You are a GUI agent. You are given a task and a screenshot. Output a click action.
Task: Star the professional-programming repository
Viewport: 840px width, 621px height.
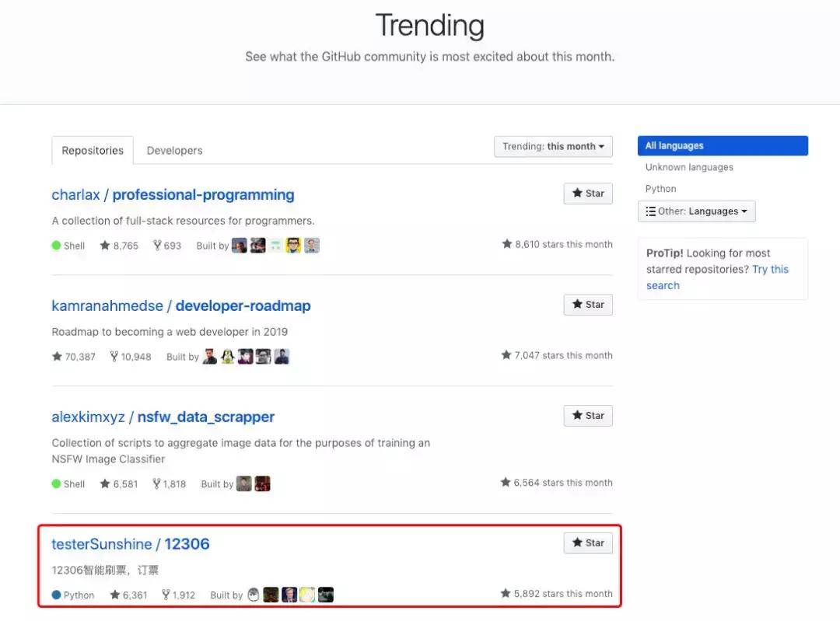pos(588,194)
